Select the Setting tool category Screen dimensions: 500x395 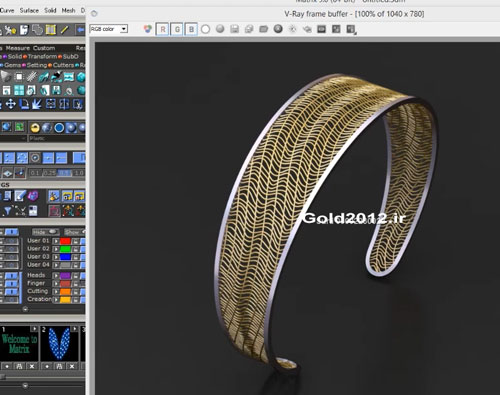(x=37, y=65)
